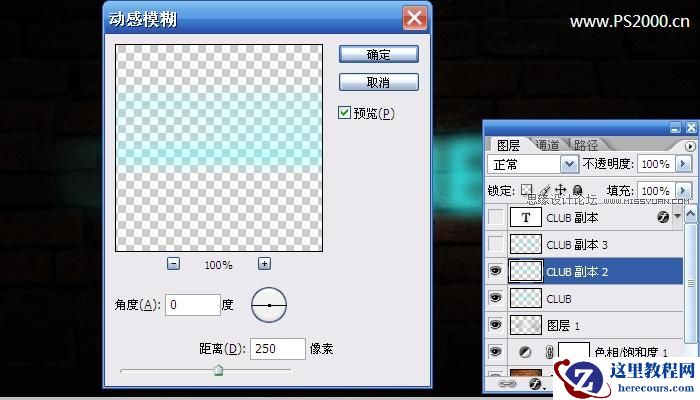
Task: Open the 正常 blend mode dropdown
Action: coord(569,164)
